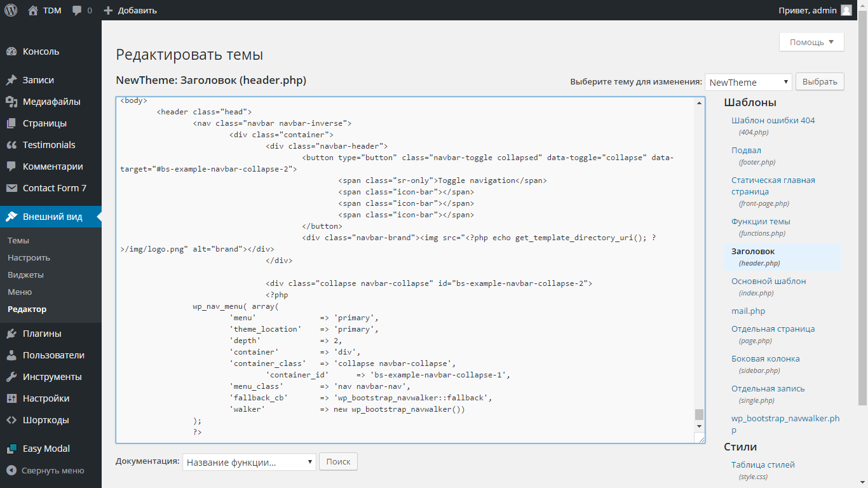Image resolution: width=868 pixels, height=488 pixels.
Task: Go to the Виджеты submenu item
Action: [x=26, y=274]
